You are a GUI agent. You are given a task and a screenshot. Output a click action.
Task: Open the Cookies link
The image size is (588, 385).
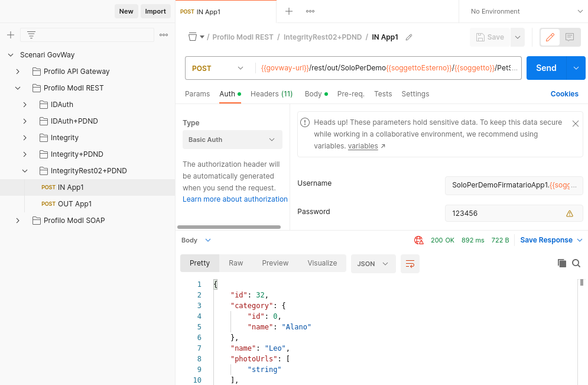(x=564, y=94)
